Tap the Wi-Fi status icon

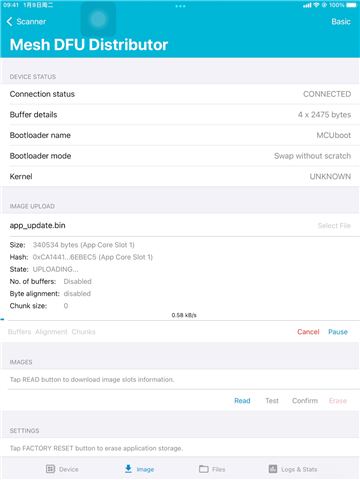click(x=316, y=5)
